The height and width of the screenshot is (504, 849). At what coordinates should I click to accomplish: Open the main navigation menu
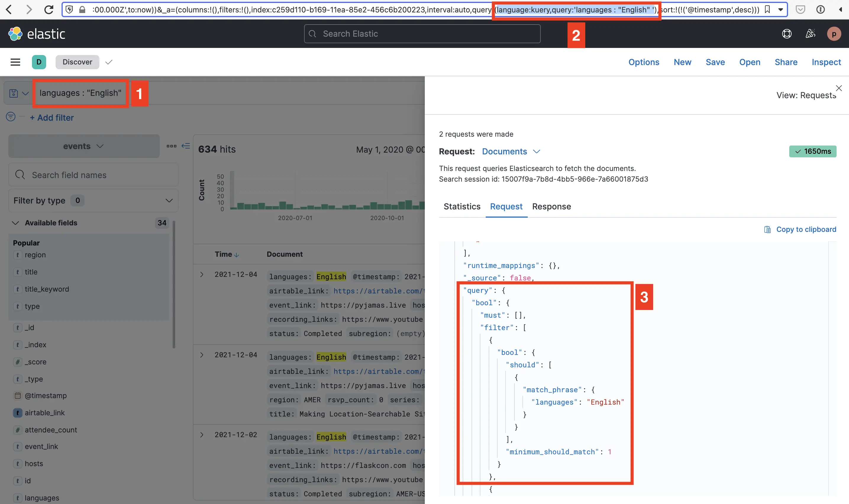(x=15, y=62)
